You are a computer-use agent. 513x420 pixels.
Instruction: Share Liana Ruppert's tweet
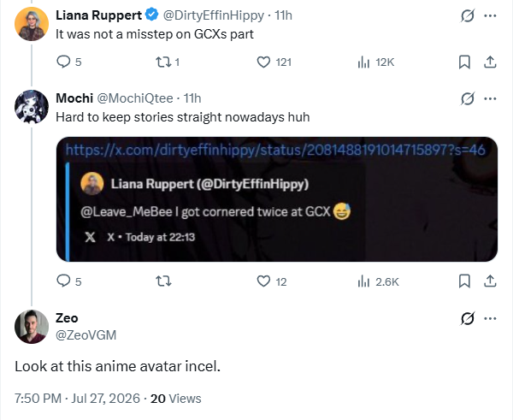pyautogui.click(x=490, y=62)
